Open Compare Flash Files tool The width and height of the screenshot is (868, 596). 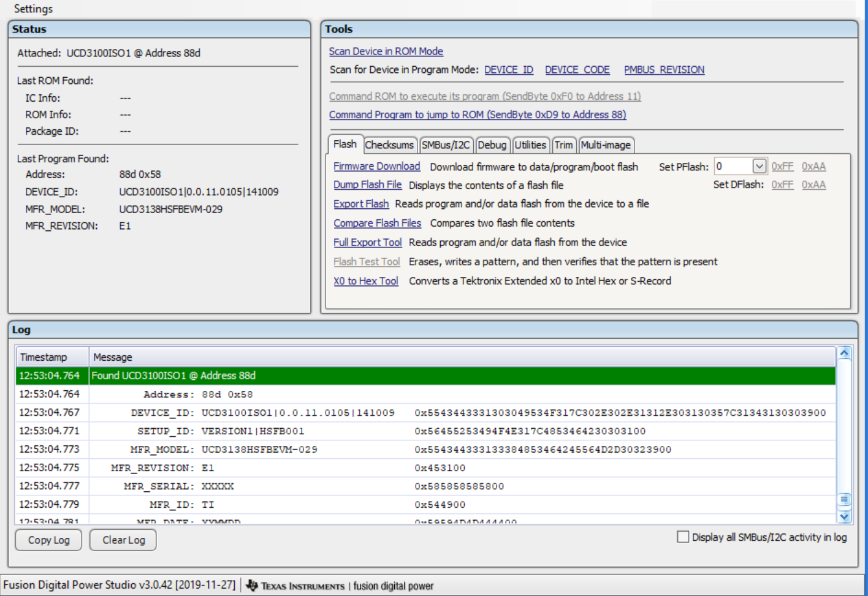[377, 223]
